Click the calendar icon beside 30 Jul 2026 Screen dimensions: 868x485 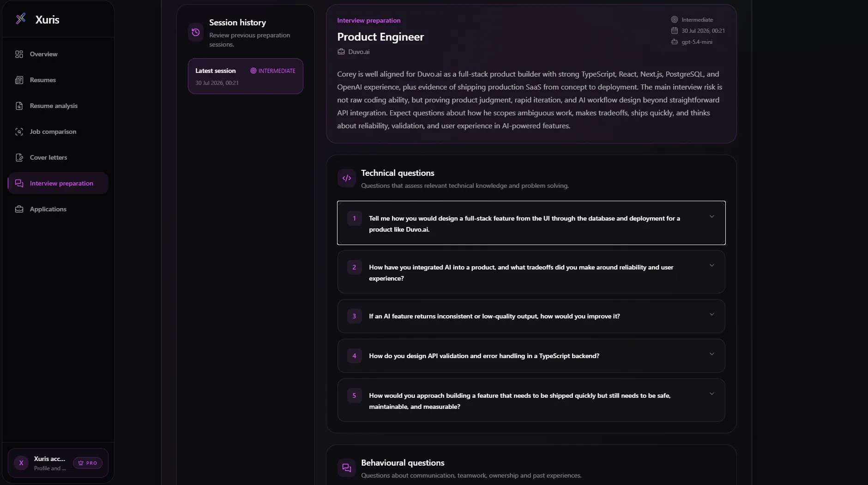[675, 31]
